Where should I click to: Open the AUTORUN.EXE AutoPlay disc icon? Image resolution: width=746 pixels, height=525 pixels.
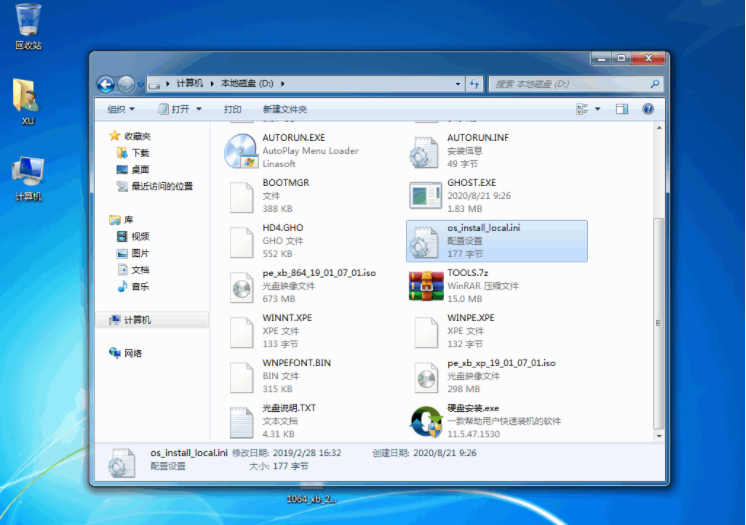click(x=241, y=151)
